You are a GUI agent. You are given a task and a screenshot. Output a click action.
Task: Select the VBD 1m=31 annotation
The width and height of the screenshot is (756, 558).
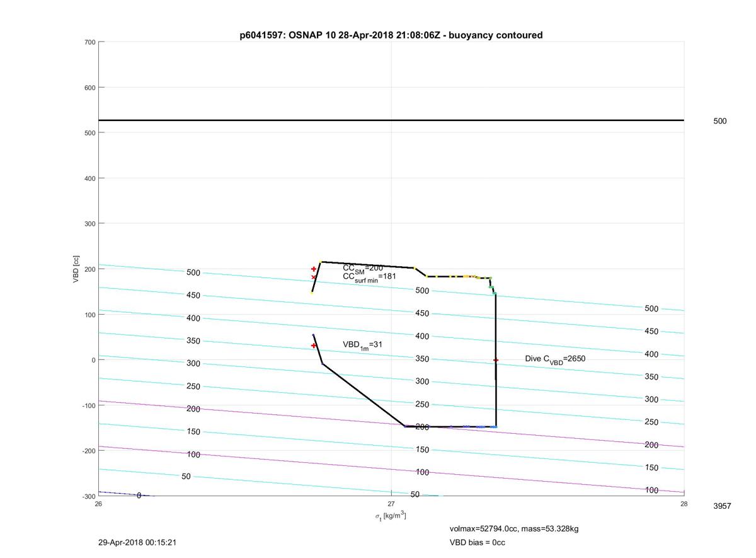click(x=362, y=345)
